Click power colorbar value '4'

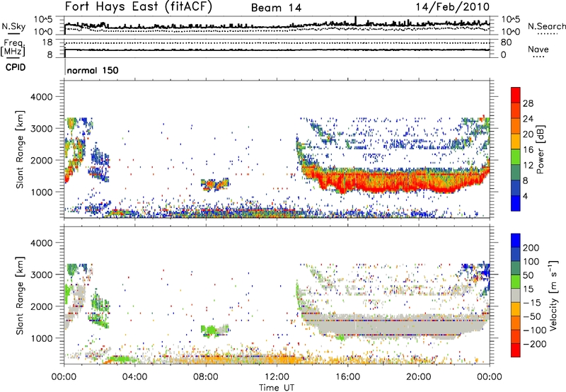tap(526, 196)
